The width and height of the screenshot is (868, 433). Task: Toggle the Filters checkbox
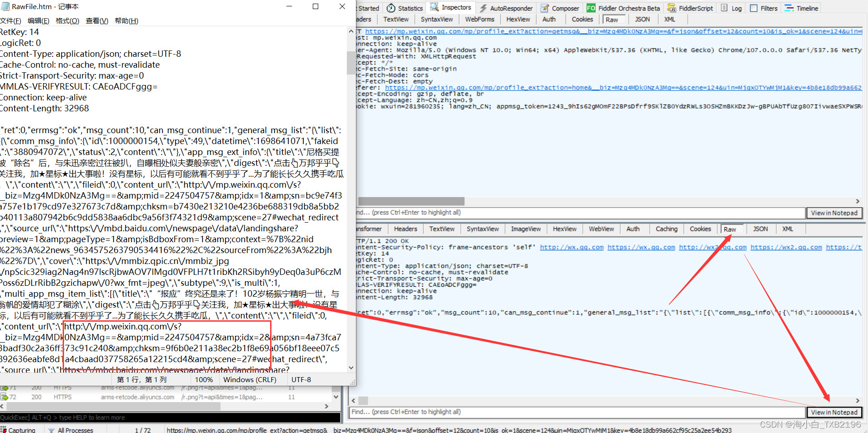(754, 8)
